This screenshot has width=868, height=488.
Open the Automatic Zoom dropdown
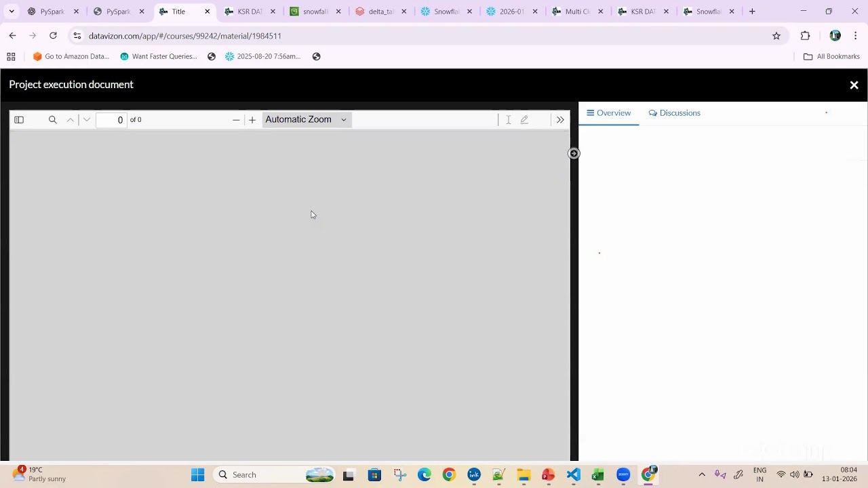307,119
